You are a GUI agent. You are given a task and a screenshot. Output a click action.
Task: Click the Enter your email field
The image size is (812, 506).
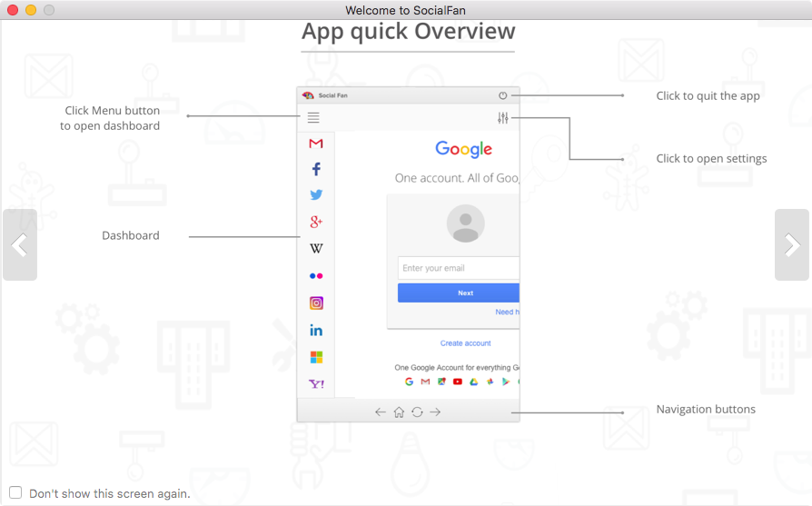pos(459,268)
